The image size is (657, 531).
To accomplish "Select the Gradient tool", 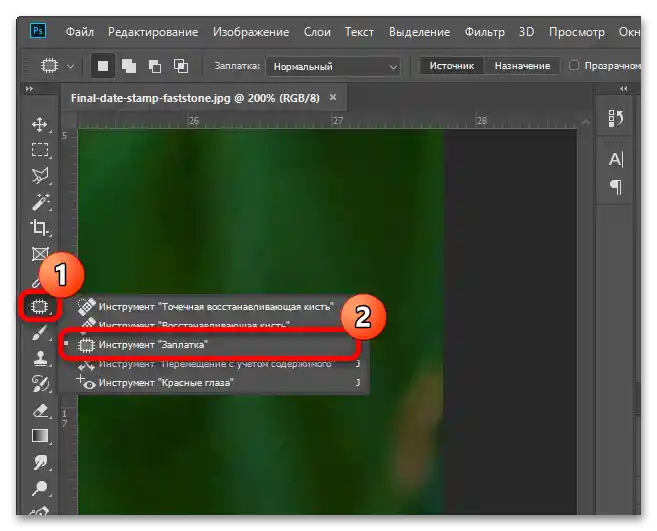I will 40,436.
